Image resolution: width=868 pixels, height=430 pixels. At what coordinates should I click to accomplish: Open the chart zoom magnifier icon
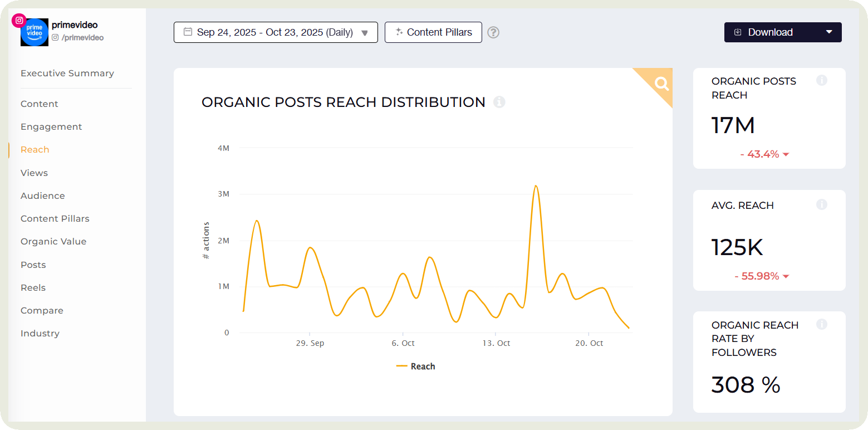[661, 84]
